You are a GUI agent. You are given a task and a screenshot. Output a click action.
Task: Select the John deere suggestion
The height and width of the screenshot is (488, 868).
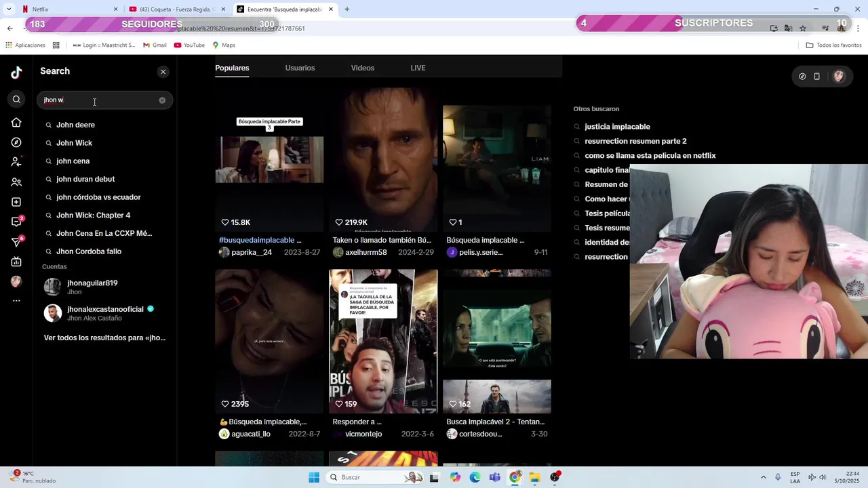pos(75,125)
